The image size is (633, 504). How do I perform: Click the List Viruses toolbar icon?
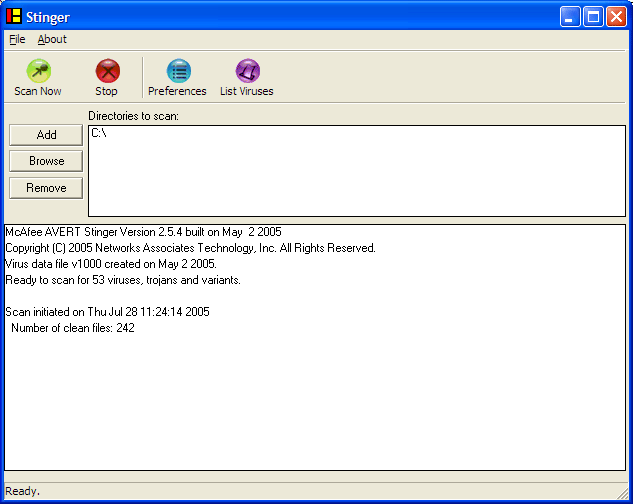[246, 78]
